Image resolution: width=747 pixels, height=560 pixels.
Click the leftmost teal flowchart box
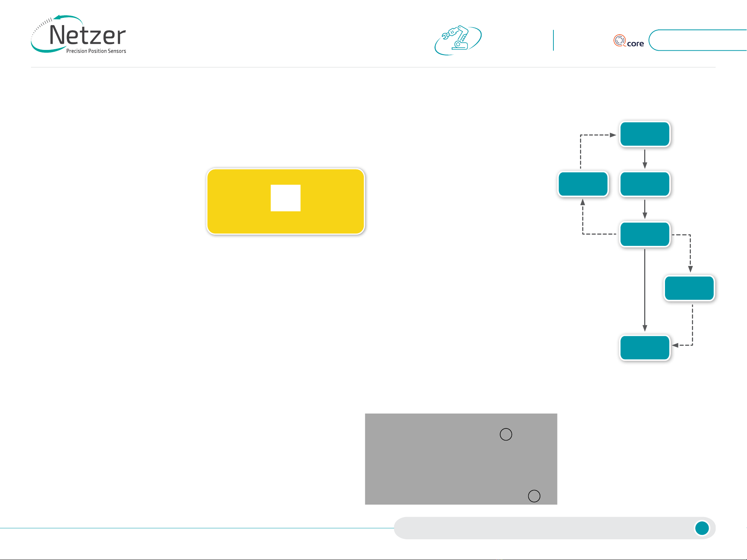coord(583,184)
